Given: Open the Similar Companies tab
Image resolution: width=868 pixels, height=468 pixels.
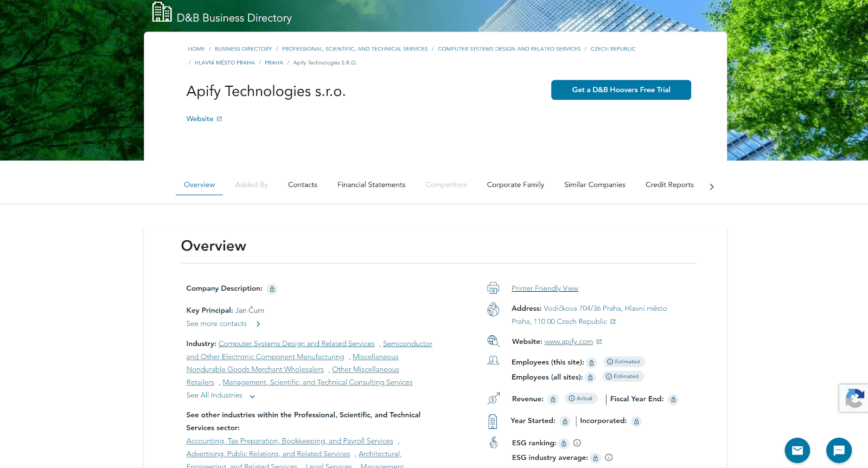Looking at the screenshot, I should coord(595,185).
